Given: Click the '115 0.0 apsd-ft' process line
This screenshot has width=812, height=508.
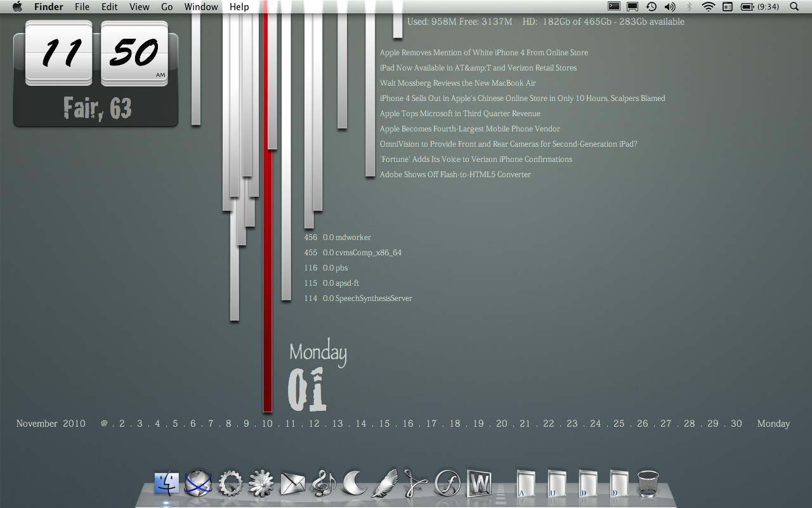Looking at the screenshot, I should click(332, 283).
